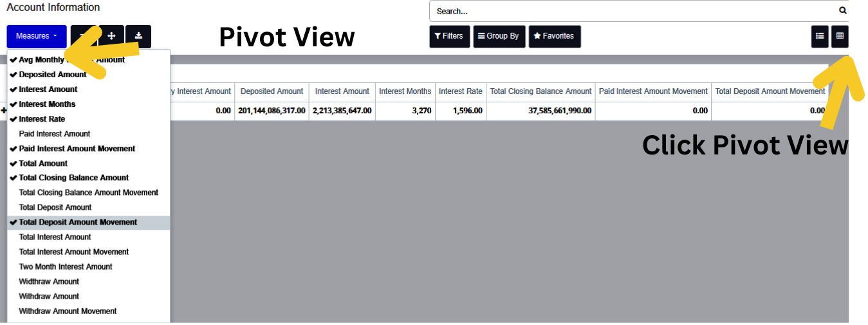Expand the pivot row plus icon
This screenshot has width=868, height=325.
4,111
